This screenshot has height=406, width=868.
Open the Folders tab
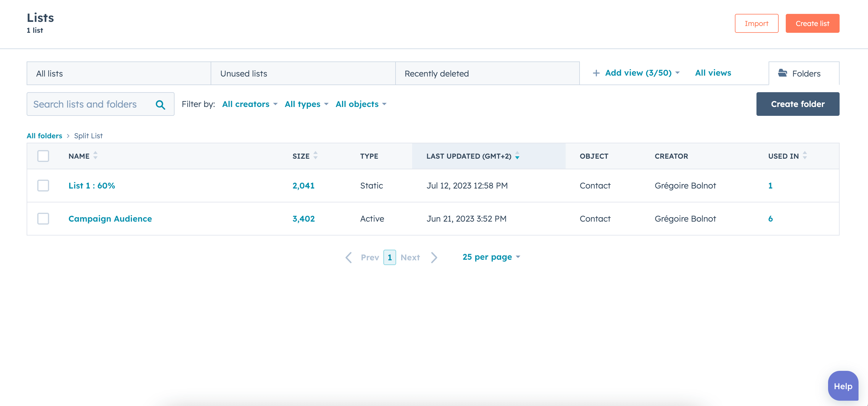tap(804, 73)
